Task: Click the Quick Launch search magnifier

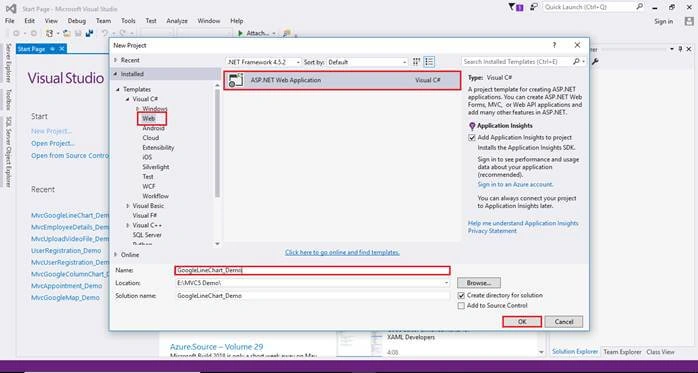Action: tap(640, 7)
